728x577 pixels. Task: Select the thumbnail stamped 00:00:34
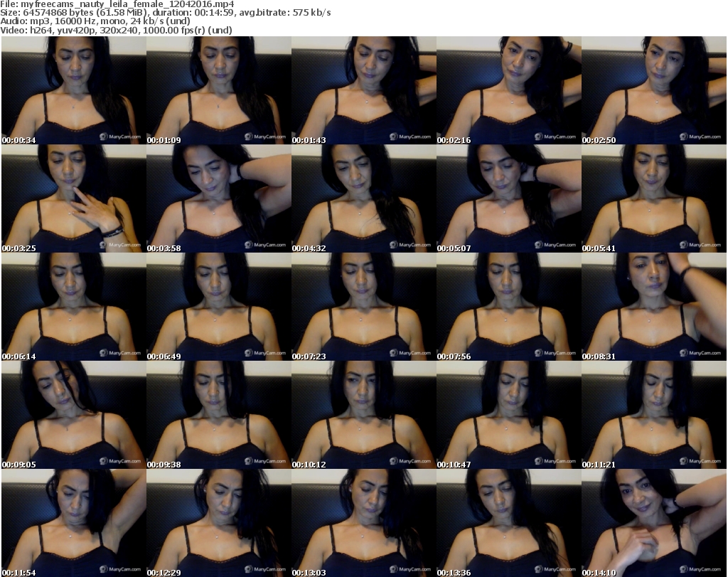(x=74, y=90)
